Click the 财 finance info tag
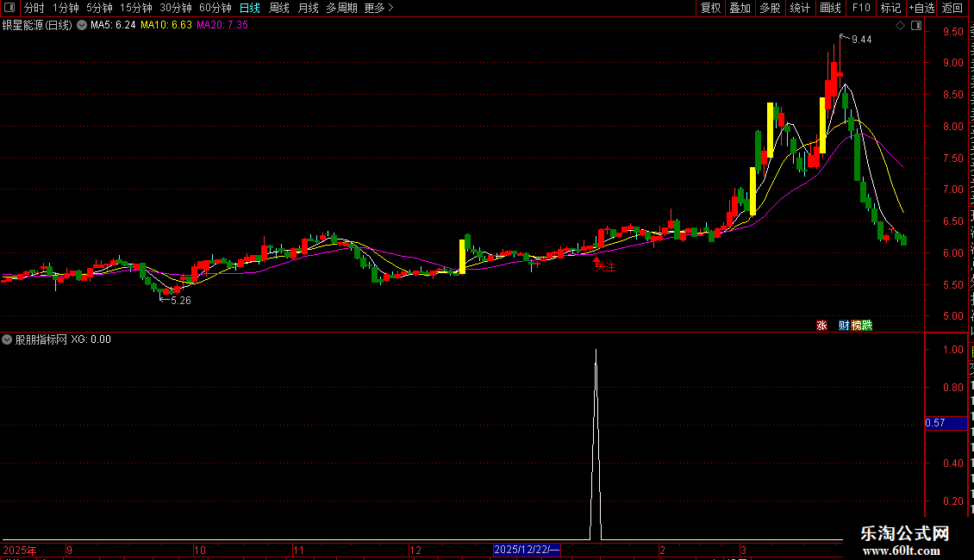Screen dimensions: 974x560 [x=844, y=326]
